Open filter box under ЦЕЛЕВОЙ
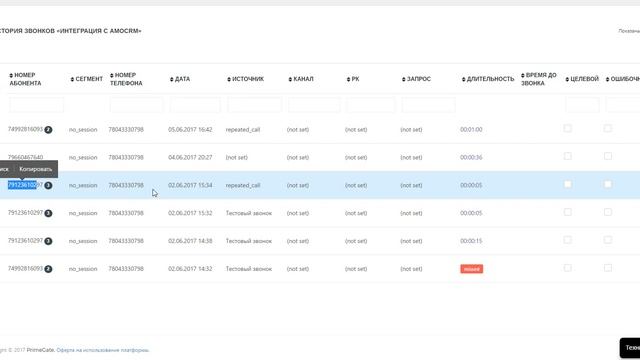 click(582, 105)
